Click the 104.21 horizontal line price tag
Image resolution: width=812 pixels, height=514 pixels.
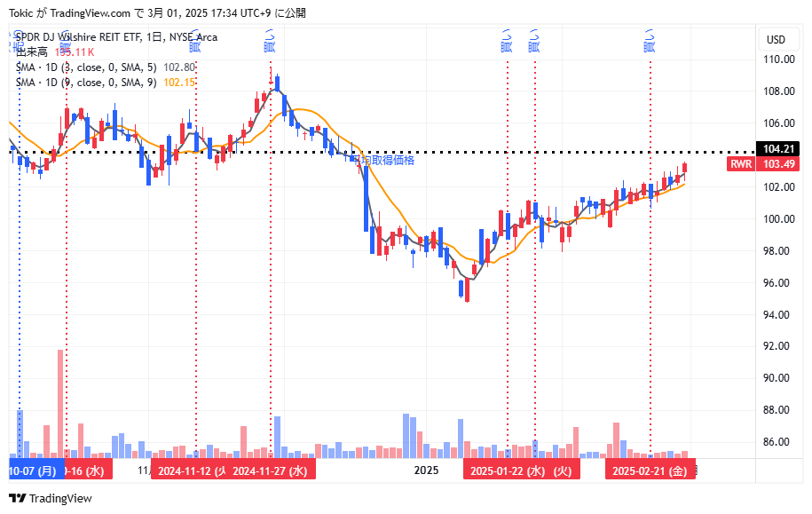click(x=778, y=149)
